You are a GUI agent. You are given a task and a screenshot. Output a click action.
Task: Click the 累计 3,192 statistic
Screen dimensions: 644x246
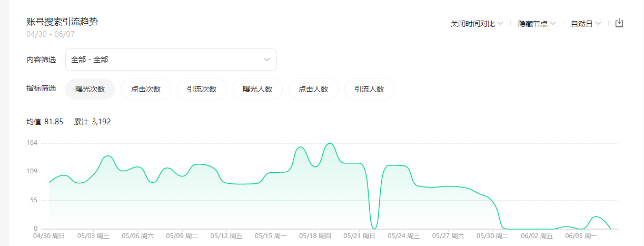point(92,122)
